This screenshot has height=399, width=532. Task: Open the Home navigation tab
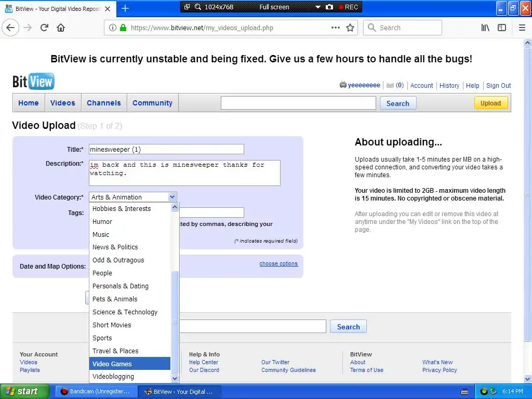[x=29, y=103]
